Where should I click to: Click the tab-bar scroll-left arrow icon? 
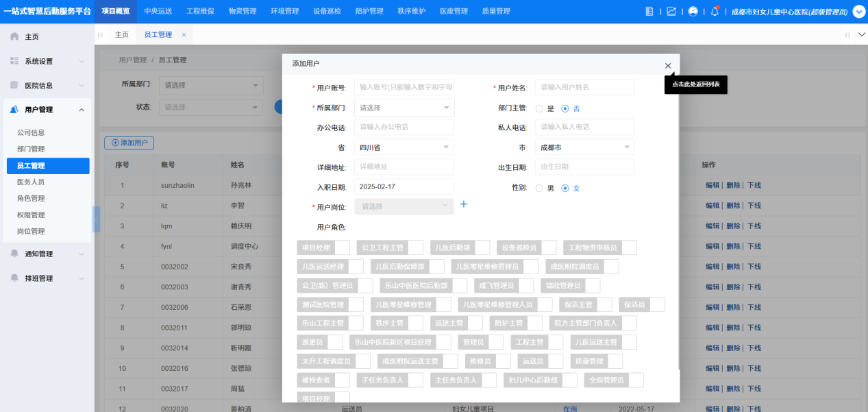point(101,35)
